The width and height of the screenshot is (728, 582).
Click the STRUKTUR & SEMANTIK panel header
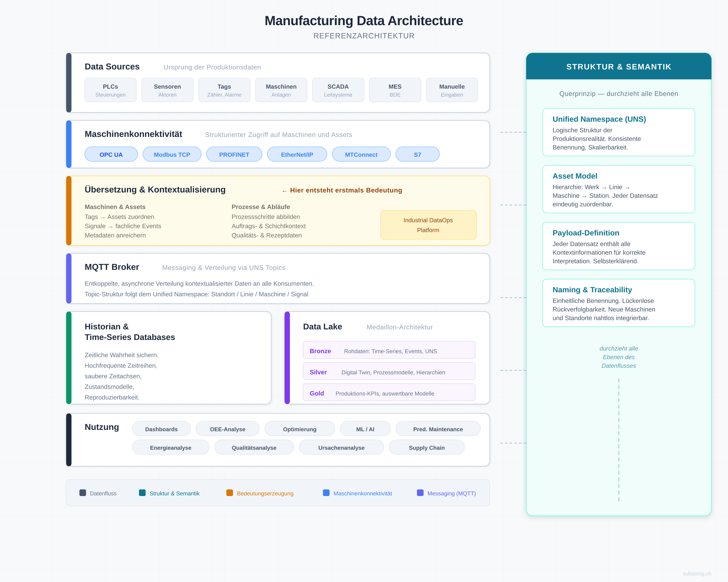tap(618, 67)
